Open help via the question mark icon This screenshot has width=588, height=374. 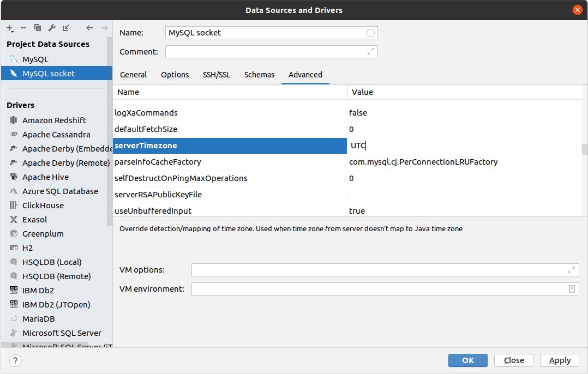point(15,360)
